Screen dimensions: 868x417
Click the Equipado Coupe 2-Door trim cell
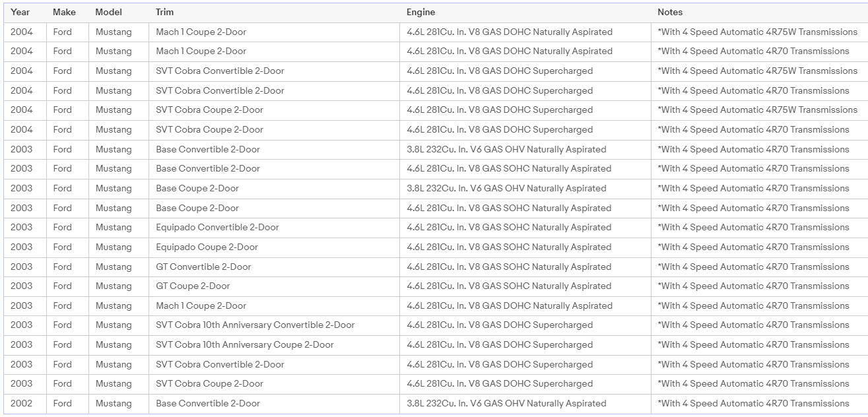[x=207, y=247]
